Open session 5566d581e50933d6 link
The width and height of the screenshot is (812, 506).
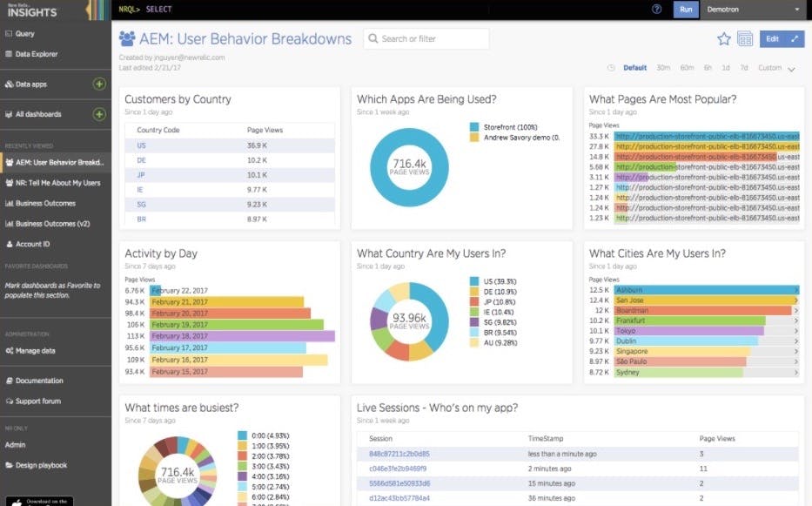(x=399, y=483)
